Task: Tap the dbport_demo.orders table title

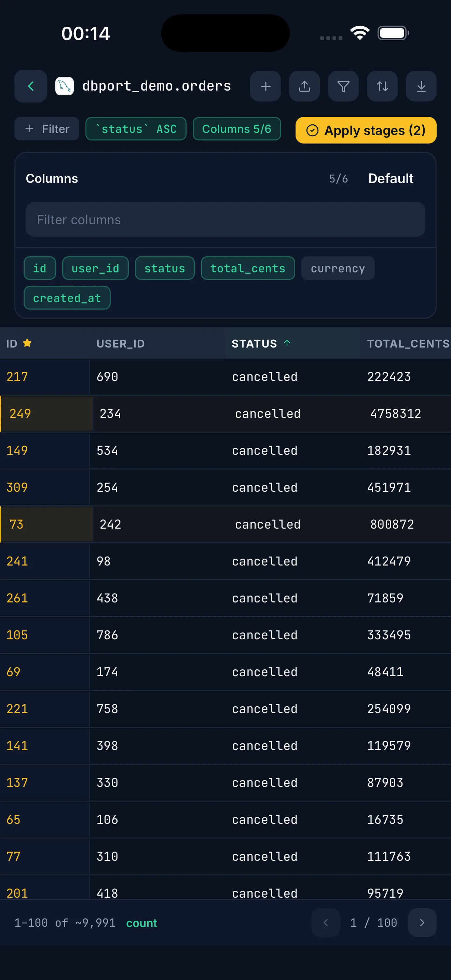Action: tap(157, 86)
